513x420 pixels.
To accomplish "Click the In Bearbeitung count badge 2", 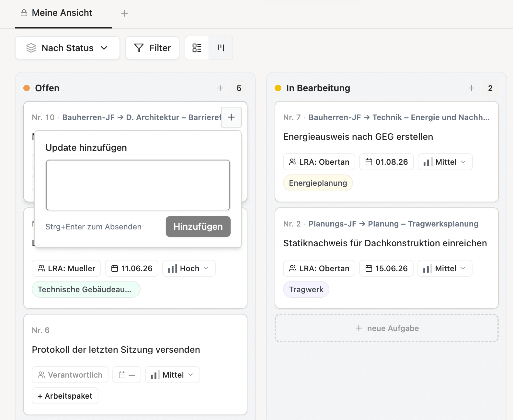I will click(x=490, y=88).
